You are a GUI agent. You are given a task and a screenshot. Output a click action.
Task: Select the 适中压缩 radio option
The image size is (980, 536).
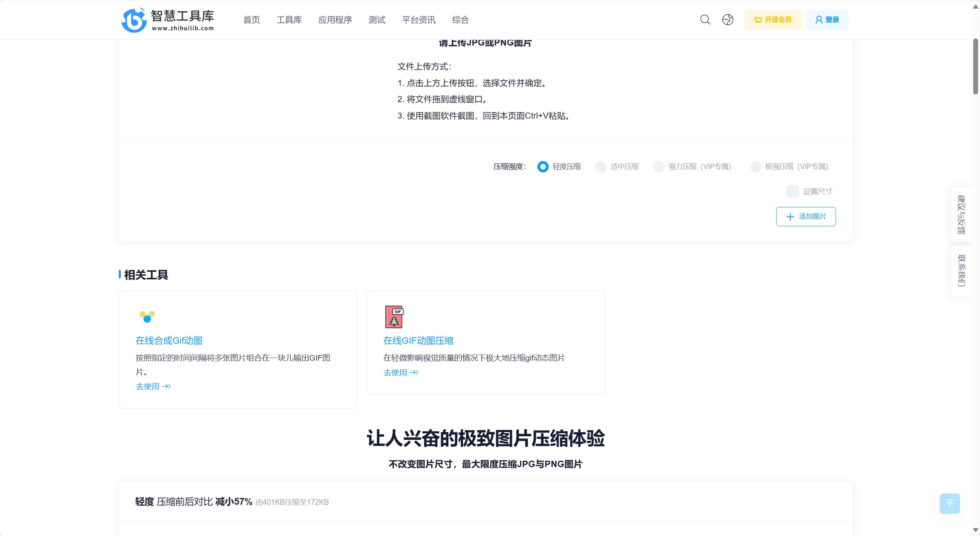pos(617,167)
